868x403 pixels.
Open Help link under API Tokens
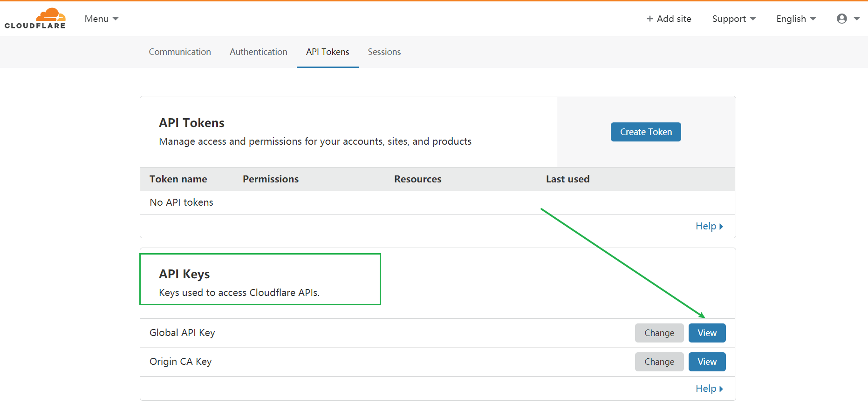[x=709, y=226]
